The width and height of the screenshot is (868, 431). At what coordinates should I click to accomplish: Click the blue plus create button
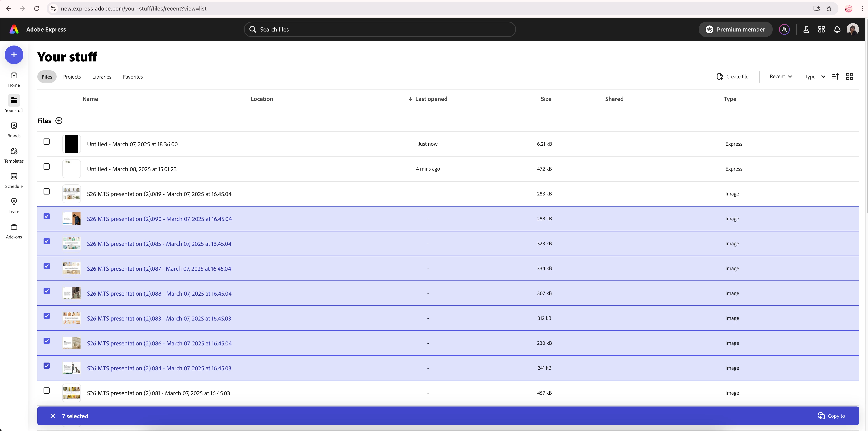pyautogui.click(x=14, y=55)
